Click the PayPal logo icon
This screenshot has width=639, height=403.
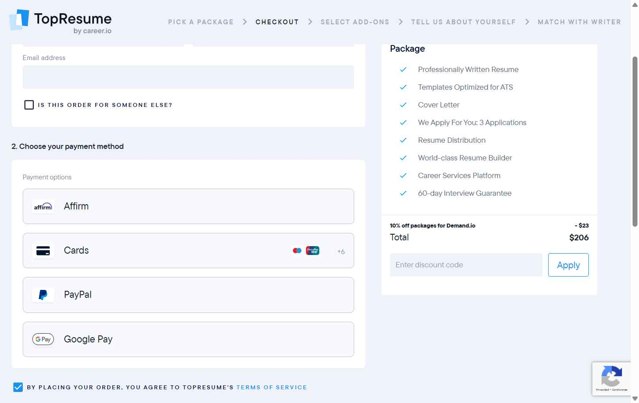pos(43,295)
